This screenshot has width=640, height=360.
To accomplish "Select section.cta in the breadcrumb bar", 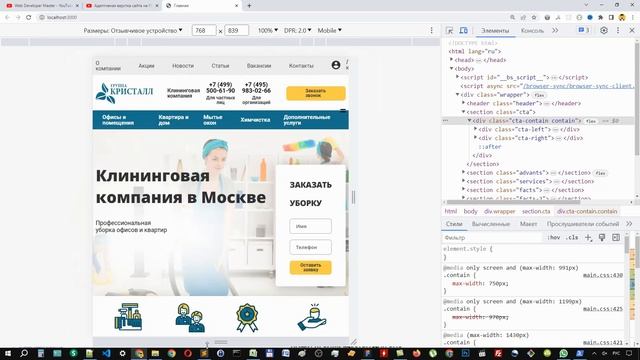I will [536, 211].
